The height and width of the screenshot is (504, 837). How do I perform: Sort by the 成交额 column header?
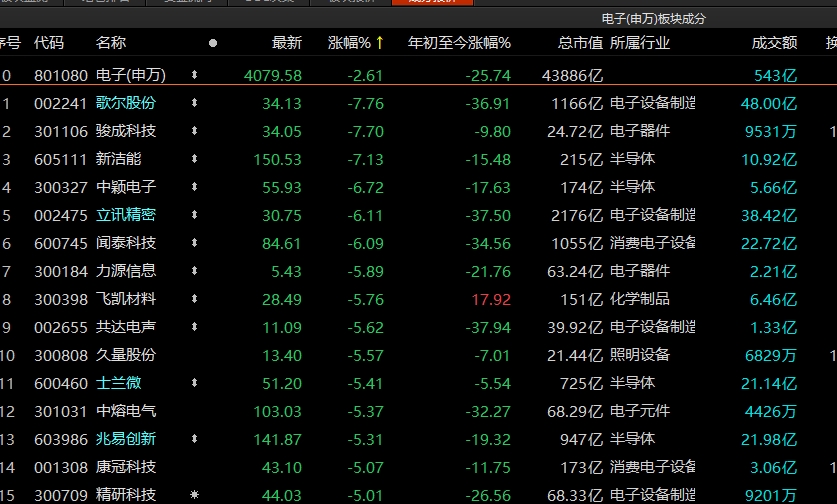click(775, 43)
